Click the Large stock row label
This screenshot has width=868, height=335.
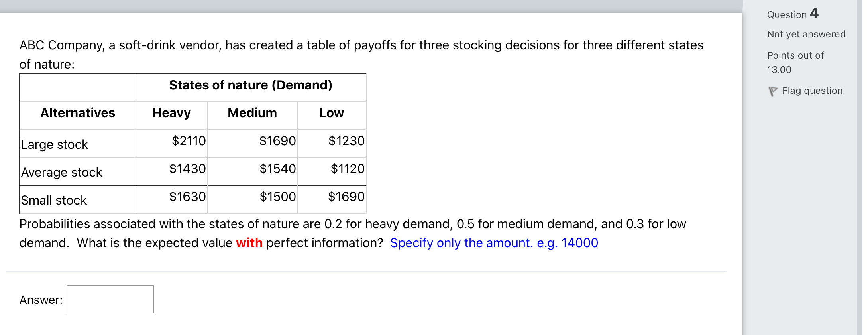pos(55,144)
